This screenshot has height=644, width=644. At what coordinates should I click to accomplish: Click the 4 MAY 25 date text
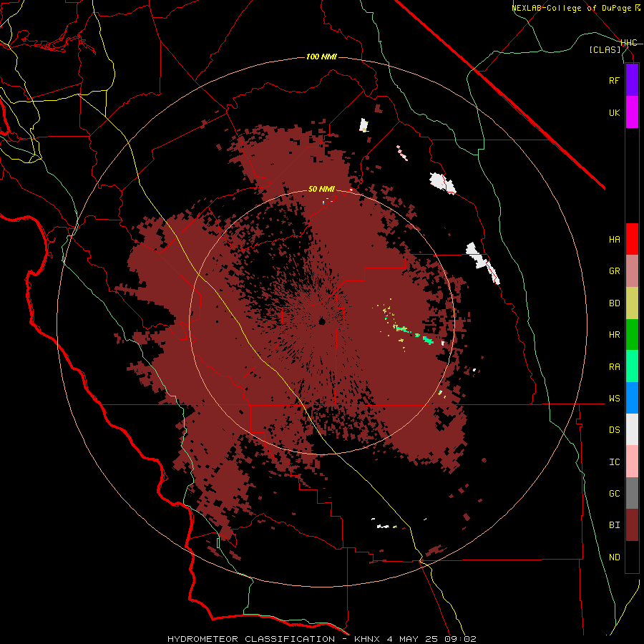click(x=412, y=639)
